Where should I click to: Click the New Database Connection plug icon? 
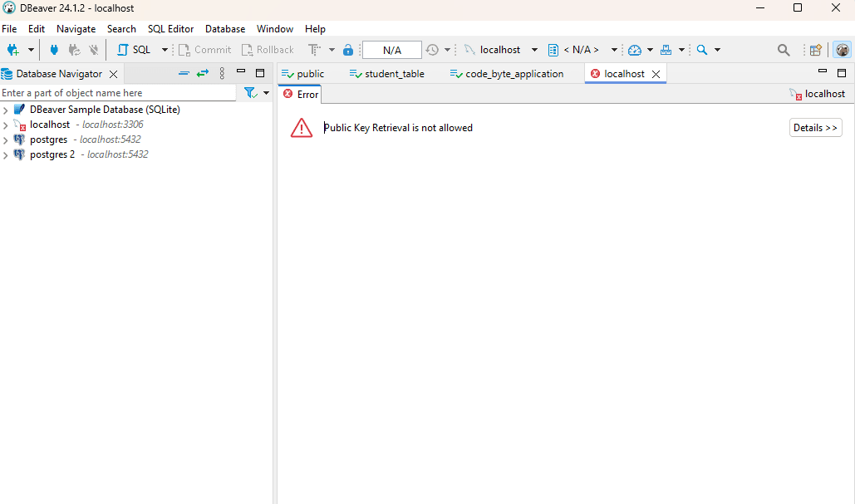coord(13,50)
